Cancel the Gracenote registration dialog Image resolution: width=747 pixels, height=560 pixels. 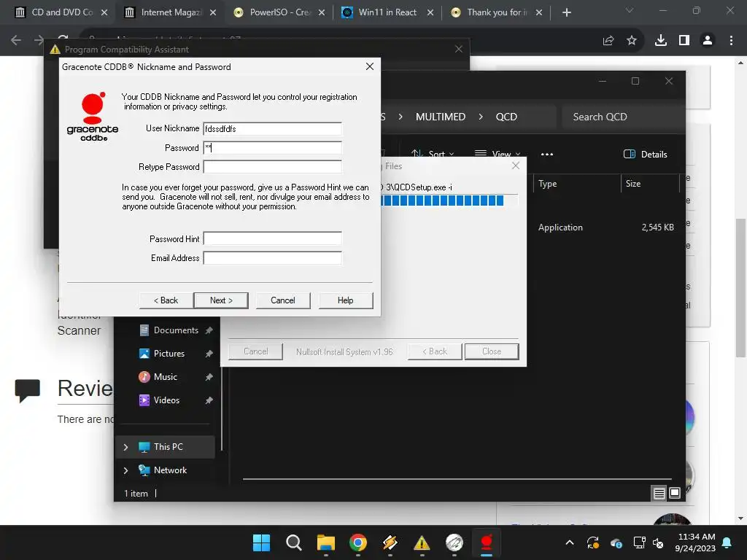click(x=283, y=300)
